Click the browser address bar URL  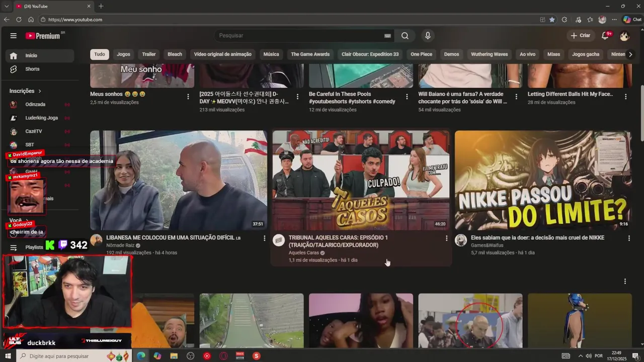coord(75,20)
